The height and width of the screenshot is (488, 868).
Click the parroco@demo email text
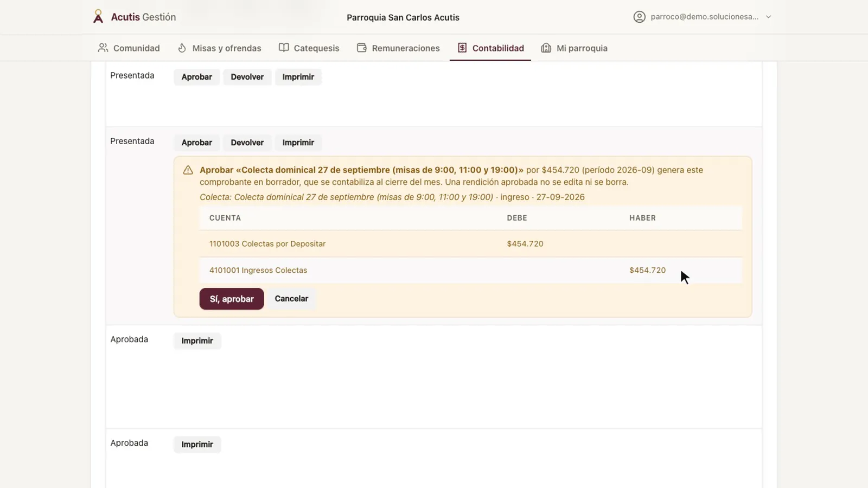705,17
